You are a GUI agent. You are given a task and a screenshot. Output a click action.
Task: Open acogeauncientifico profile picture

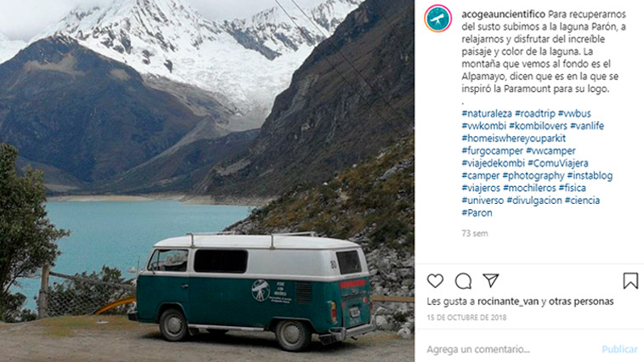click(x=438, y=19)
